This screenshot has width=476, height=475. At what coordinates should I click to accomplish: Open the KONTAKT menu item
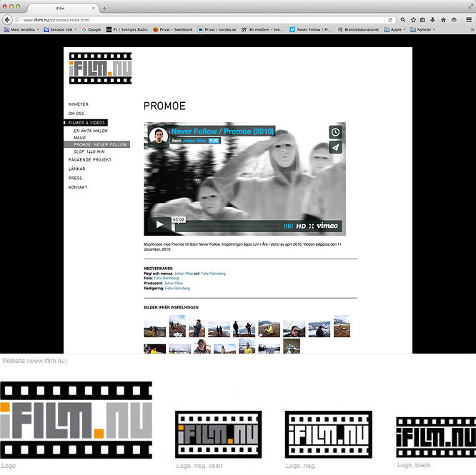pyautogui.click(x=78, y=187)
